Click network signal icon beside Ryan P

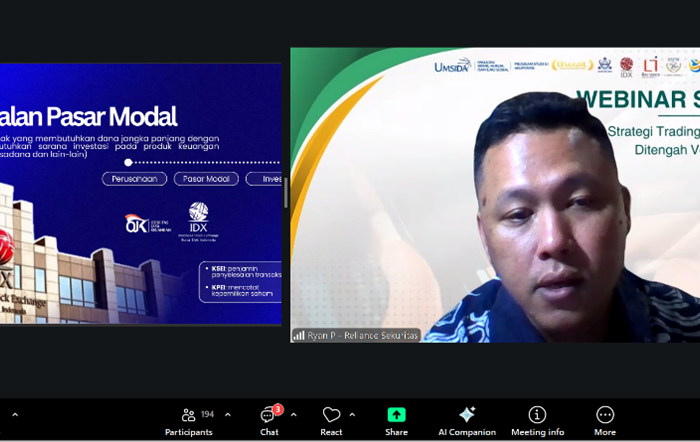click(x=298, y=335)
